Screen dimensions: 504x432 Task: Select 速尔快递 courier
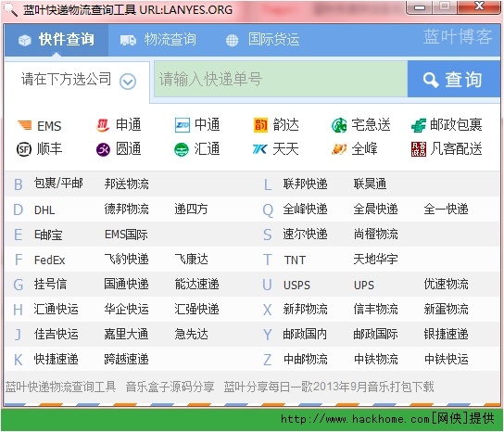pos(305,235)
